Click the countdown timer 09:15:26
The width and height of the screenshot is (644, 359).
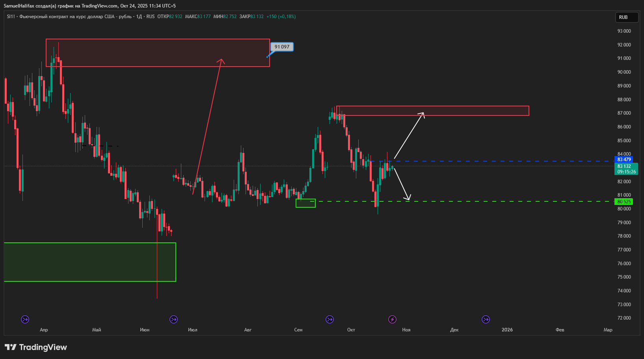626,172
